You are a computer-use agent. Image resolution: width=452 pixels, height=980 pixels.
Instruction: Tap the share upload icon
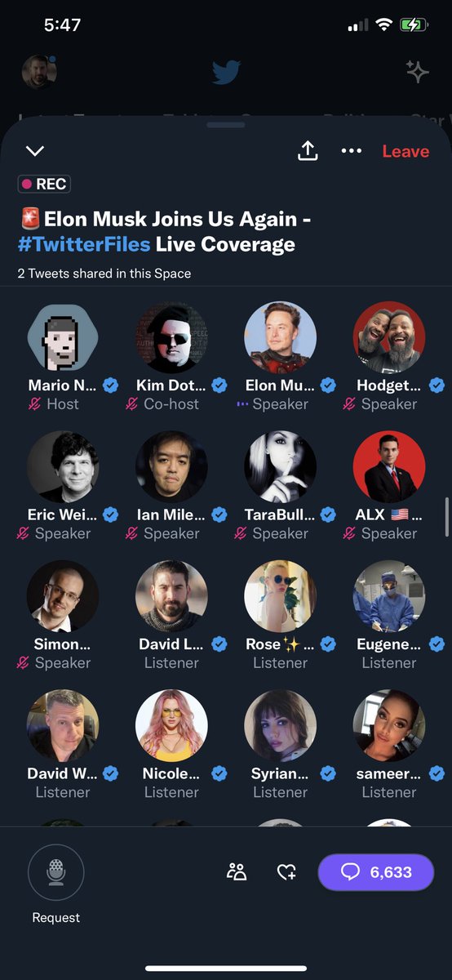click(308, 150)
